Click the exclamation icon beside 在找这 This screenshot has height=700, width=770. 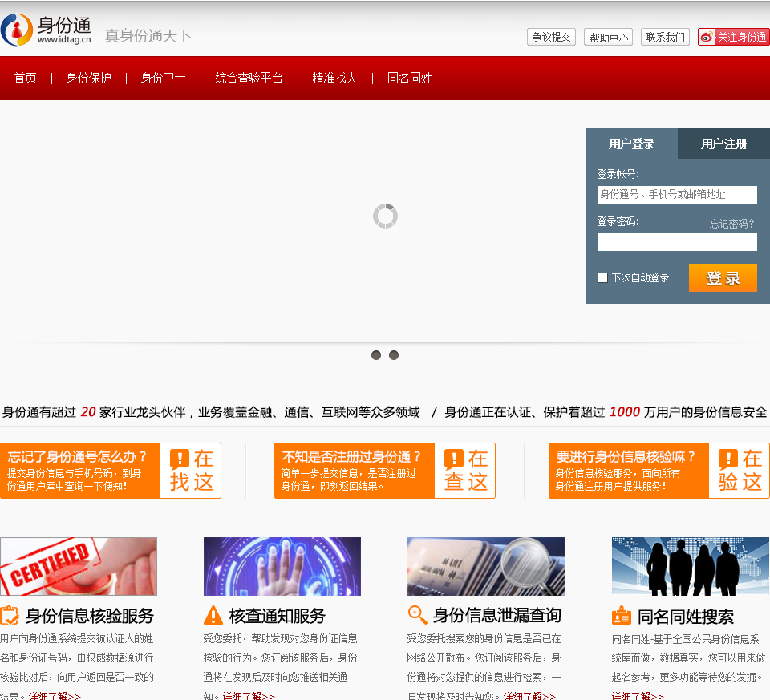[x=179, y=459]
